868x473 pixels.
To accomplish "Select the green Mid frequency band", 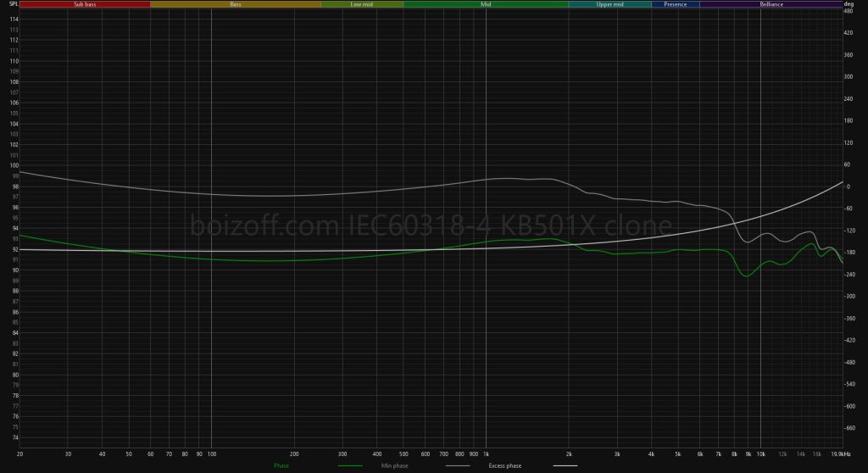I will tap(486, 4).
